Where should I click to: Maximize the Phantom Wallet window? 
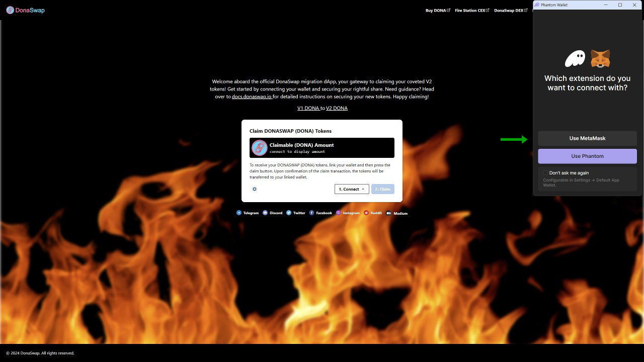620,5
